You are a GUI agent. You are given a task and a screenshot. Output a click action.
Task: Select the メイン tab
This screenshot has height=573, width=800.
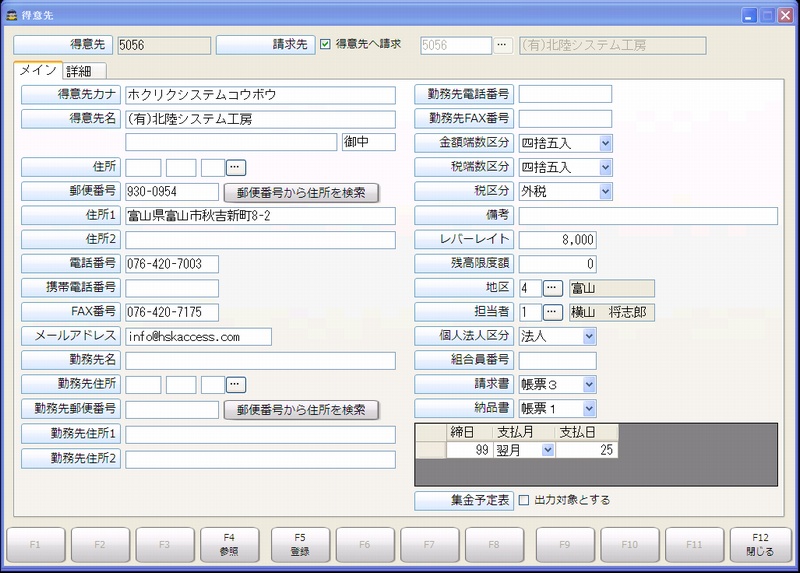pyautogui.click(x=38, y=70)
